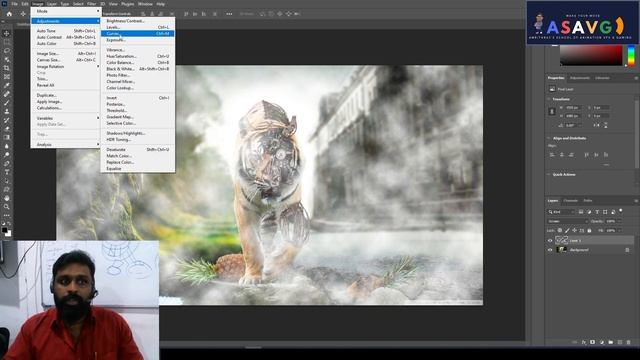Choose Canvas Size from Image menu
640x360 pixels.
tap(65, 60)
